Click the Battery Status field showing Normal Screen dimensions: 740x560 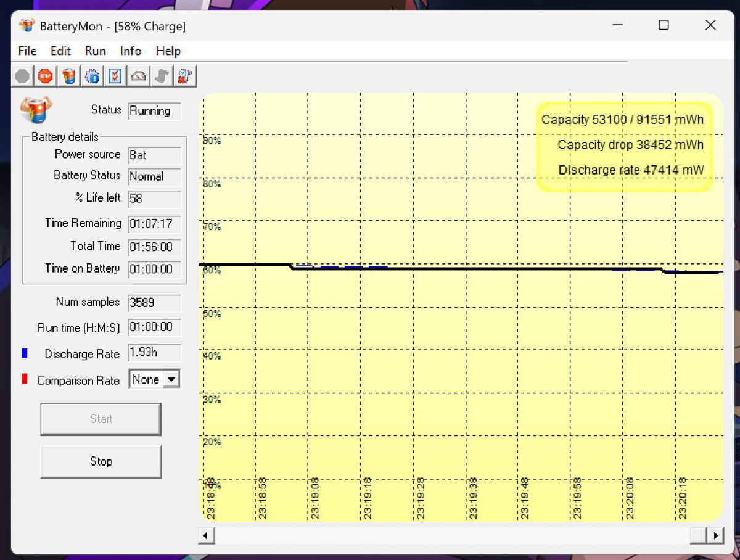tap(155, 176)
